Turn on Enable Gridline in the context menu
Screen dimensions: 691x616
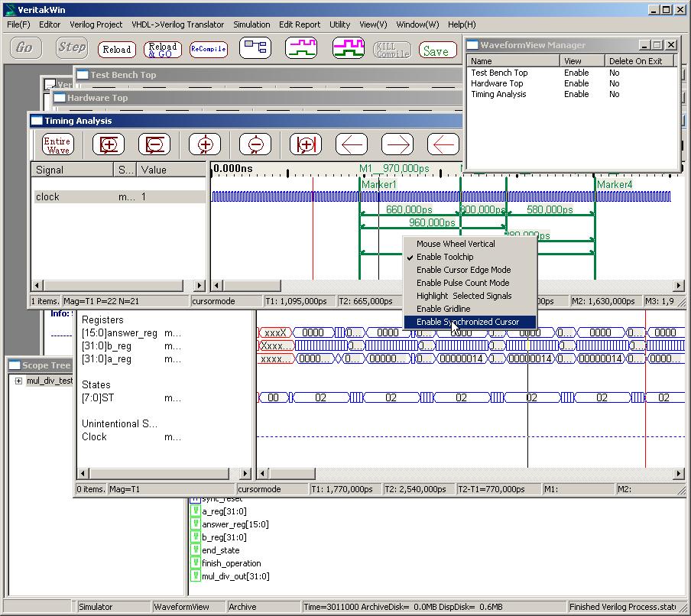coord(470,309)
